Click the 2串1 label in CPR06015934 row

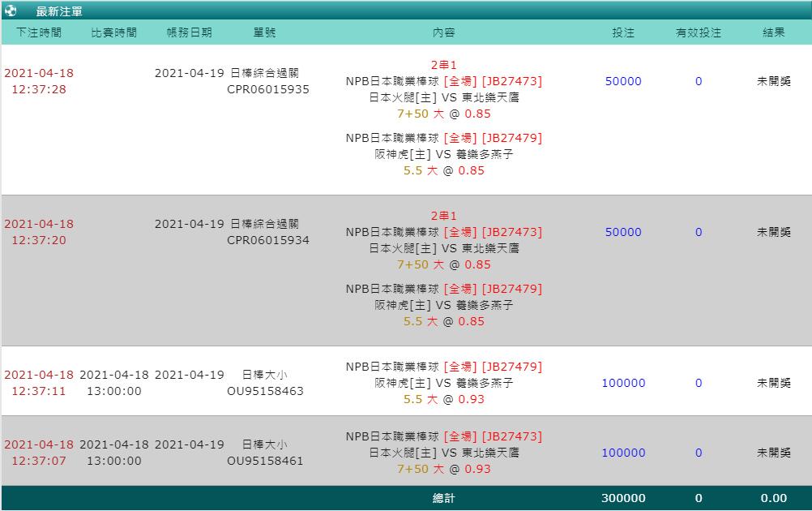(444, 216)
